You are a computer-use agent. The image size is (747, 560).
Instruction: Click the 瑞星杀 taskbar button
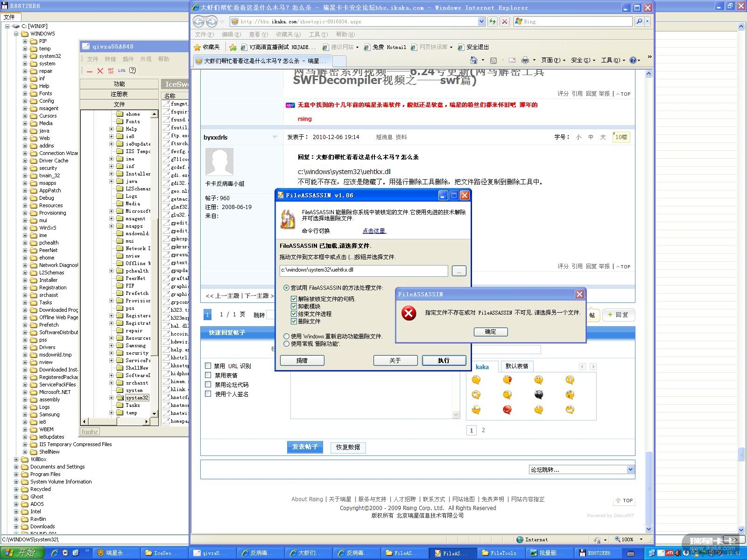pyautogui.click(x=116, y=553)
